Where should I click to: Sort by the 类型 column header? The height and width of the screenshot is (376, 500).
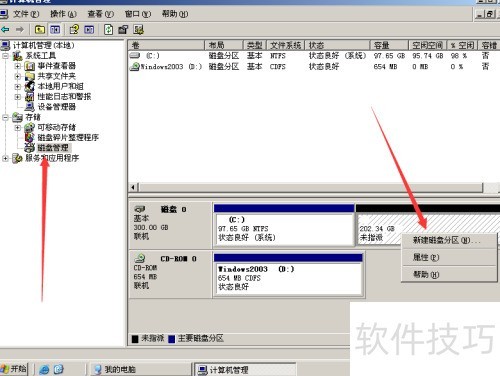(255, 45)
